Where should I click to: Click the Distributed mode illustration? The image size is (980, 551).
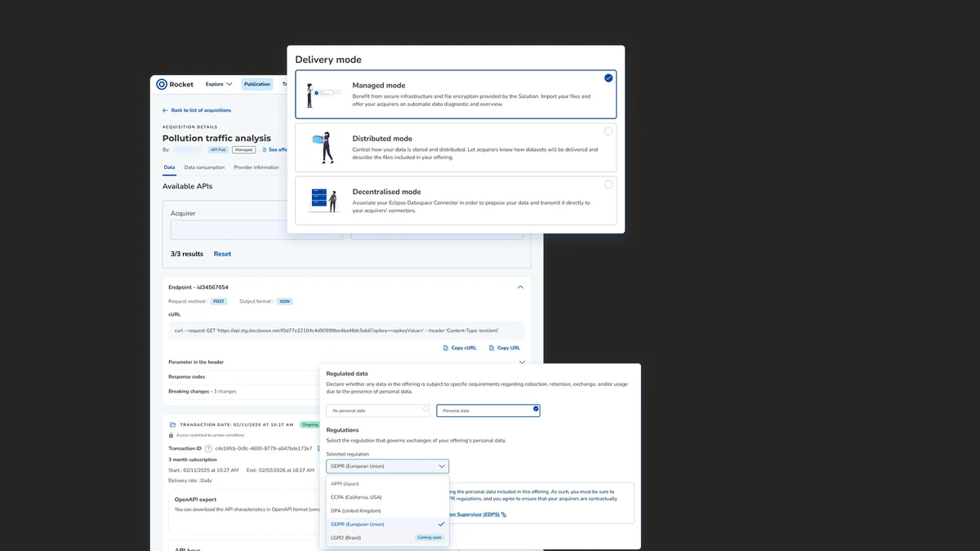tap(323, 147)
